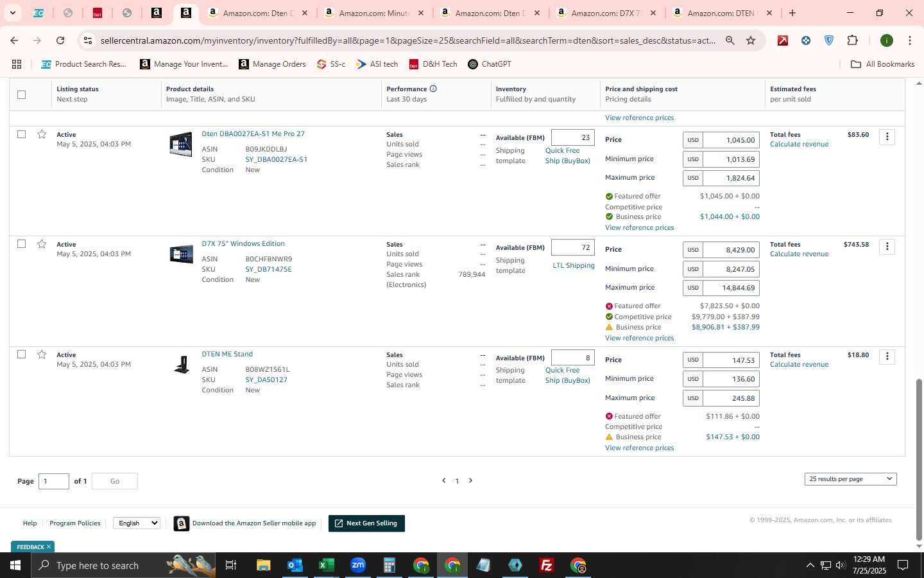The image size is (924, 578).
Task: Open the language dropdown set to English
Action: (137, 523)
